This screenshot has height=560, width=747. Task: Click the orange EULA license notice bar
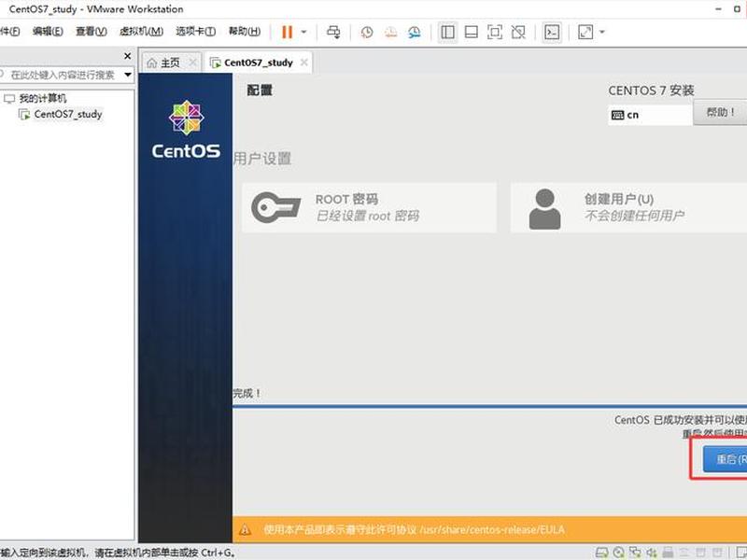coord(489,529)
